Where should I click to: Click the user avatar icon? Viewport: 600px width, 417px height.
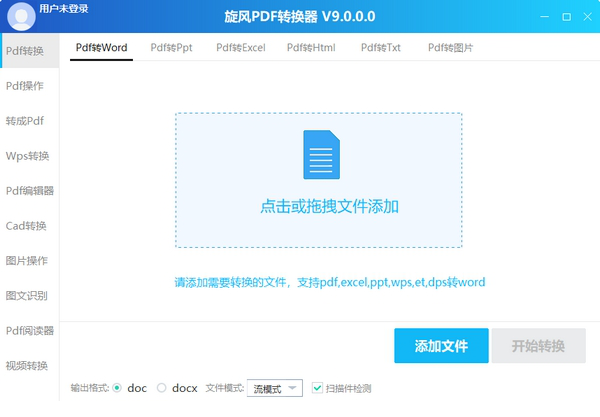click(21, 16)
